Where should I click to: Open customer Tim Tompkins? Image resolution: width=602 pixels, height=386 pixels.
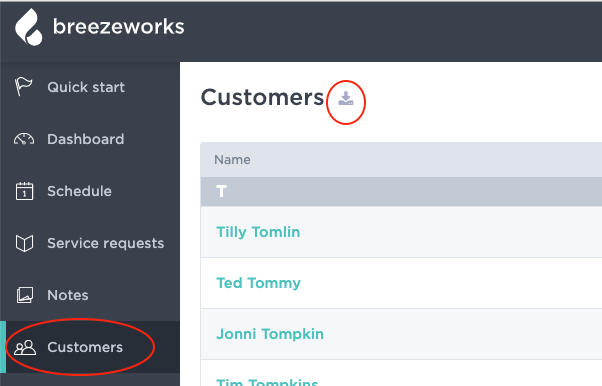click(x=267, y=381)
